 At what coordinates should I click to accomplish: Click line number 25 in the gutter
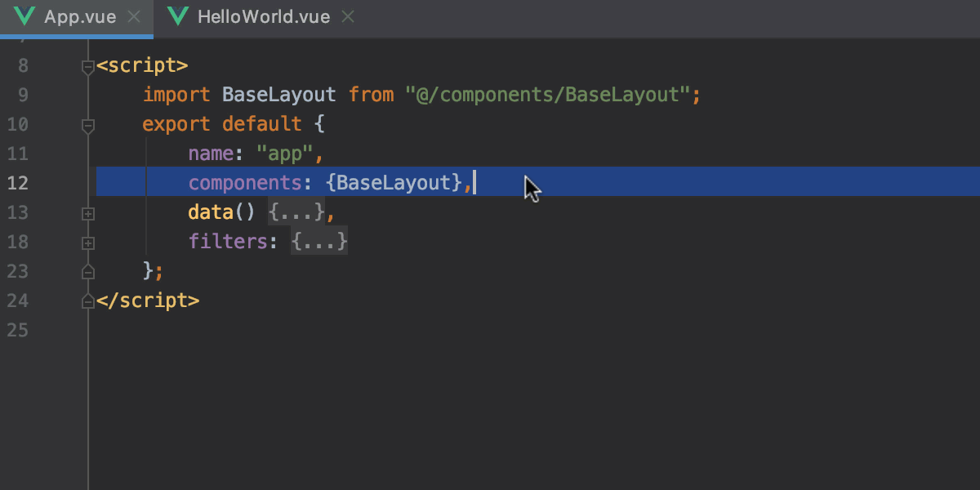18,330
